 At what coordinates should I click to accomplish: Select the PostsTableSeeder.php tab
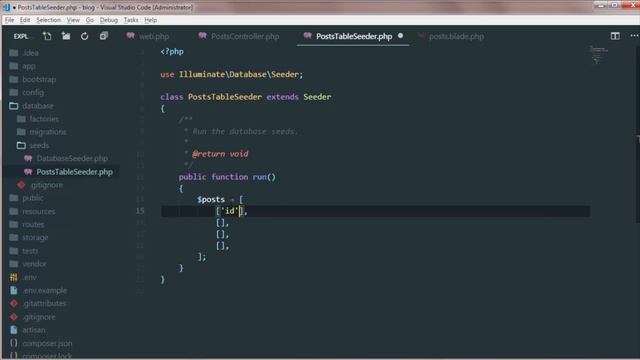point(353,36)
